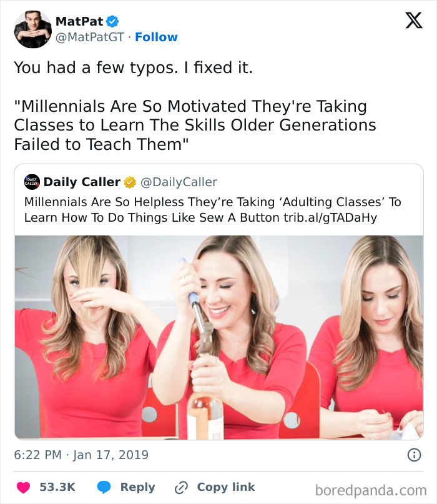The width and height of the screenshot is (437, 504).
Task: Click the @DailyCaller handle
Action: (x=179, y=182)
